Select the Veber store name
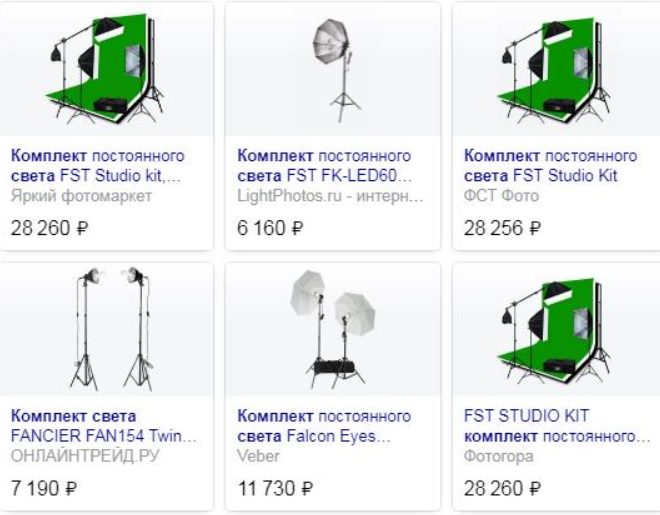Image resolution: width=660 pixels, height=515 pixels. point(258,456)
